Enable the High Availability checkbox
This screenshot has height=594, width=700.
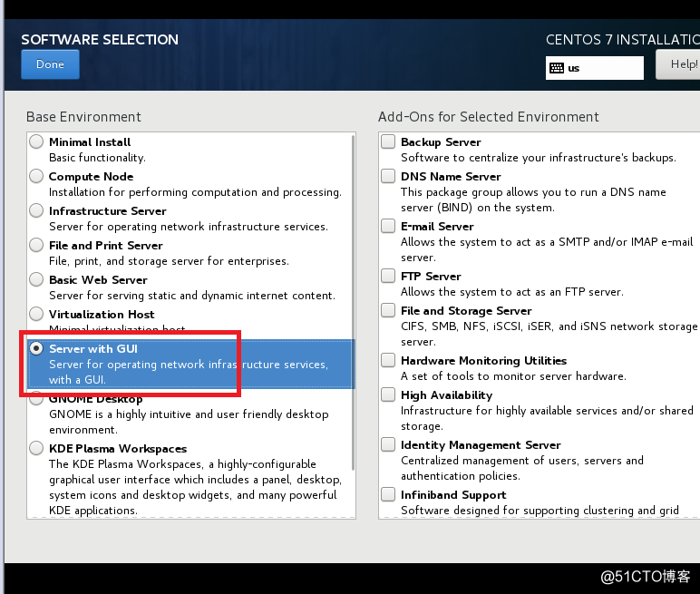coord(388,394)
